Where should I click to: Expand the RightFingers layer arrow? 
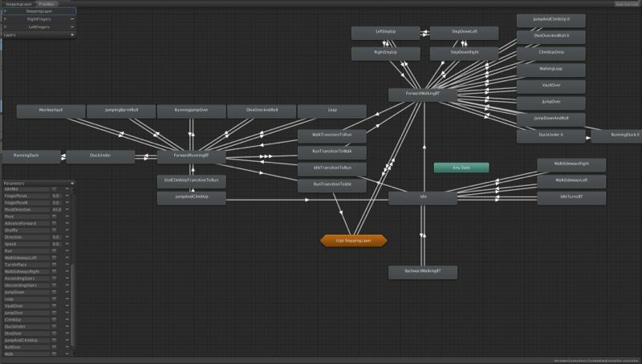(x=6, y=19)
